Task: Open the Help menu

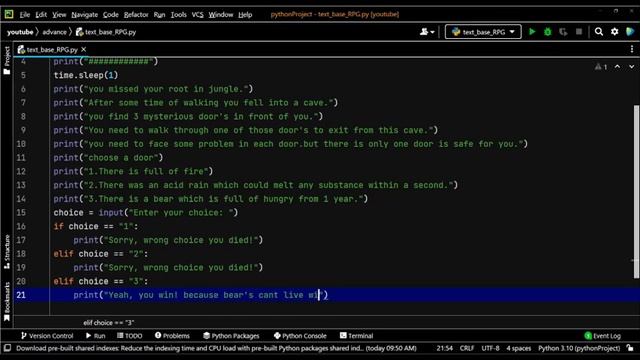Action: 245,15
